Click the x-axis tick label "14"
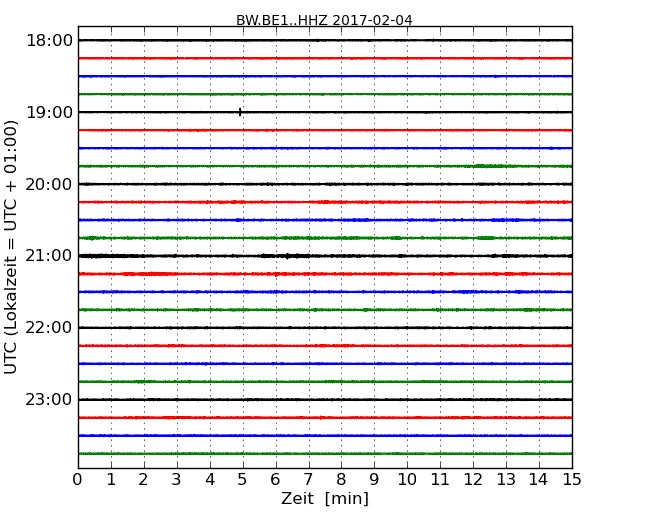Image resolution: width=650 pixels, height=520 pixels. (x=538, y=480)
